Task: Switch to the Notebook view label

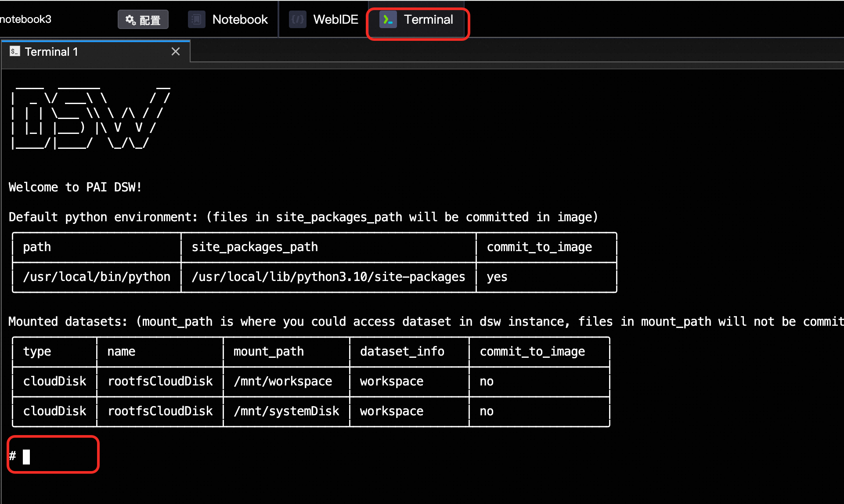Action: coord(240,19)
